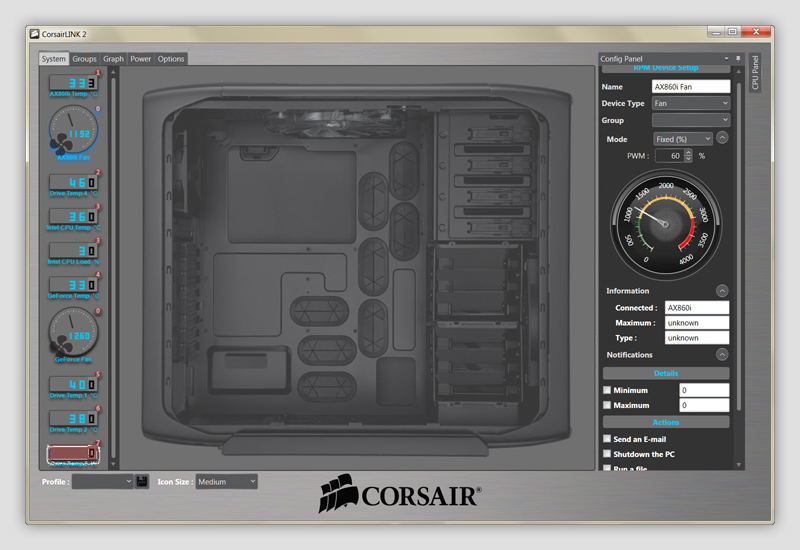Select the Intel CPU Temp readout
800x550 pixels.
pos(73,216)
